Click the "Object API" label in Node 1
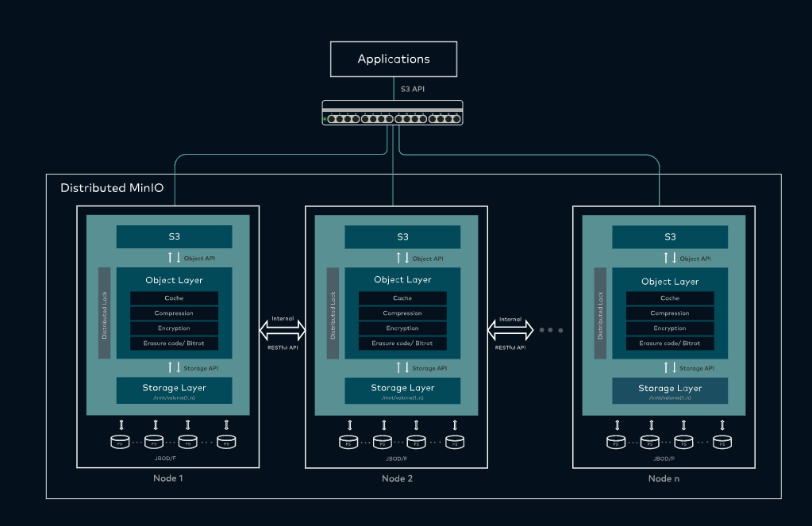 coord(199,259)
